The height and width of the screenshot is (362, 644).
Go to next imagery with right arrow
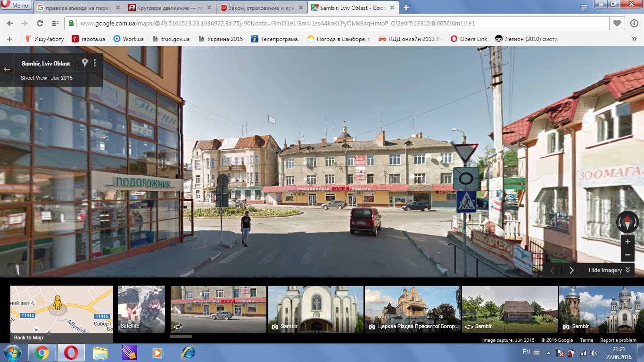[x=571, y=270]
